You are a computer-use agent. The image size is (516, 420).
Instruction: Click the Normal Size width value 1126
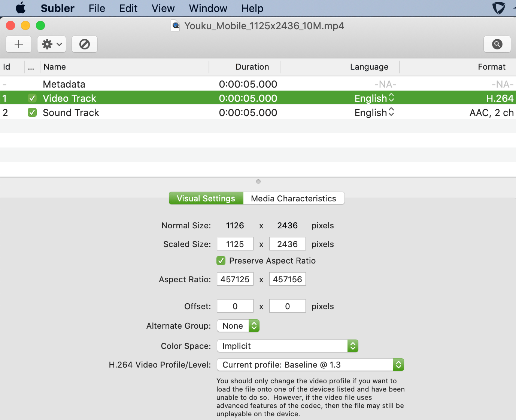[235, 225]
